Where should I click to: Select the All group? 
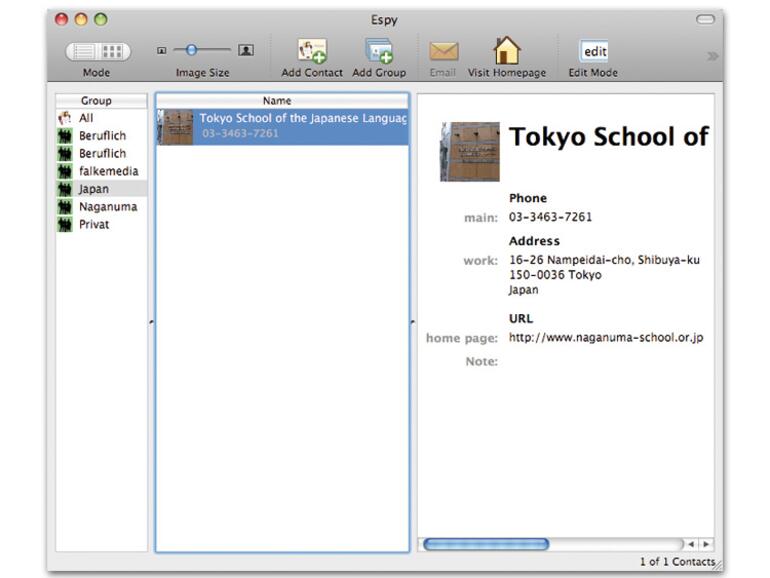(86, 118)
